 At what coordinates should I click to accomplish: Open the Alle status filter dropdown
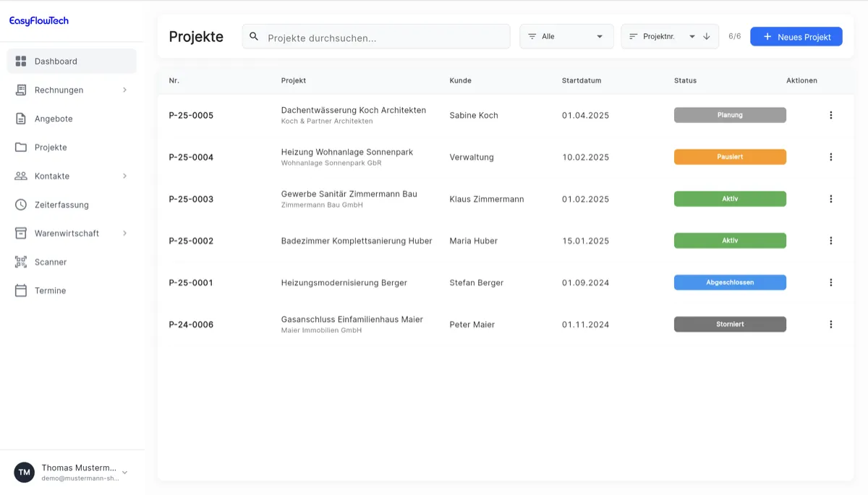pyautogui.click(x=566, y=35)
